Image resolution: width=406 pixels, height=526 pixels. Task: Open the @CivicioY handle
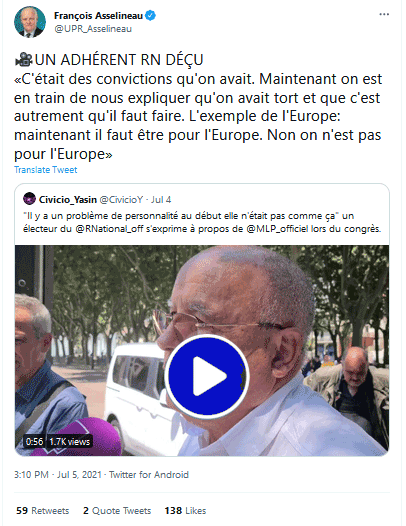(x=121, y=200)
